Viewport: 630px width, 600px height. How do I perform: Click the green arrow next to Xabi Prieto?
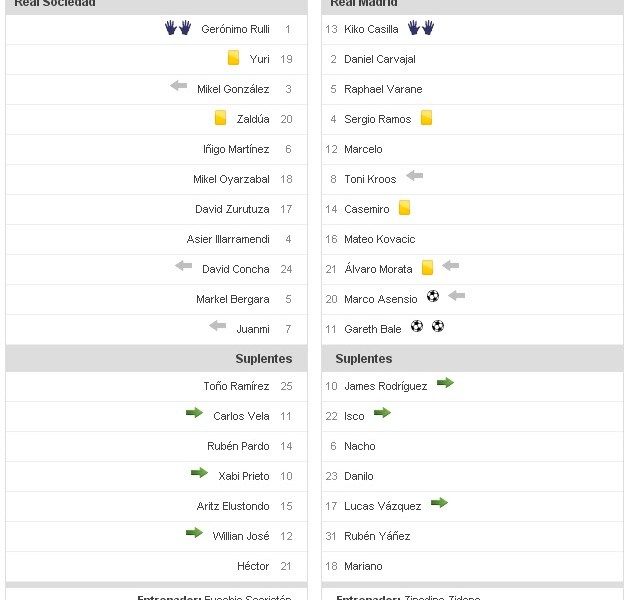click(x=199, y=473)
